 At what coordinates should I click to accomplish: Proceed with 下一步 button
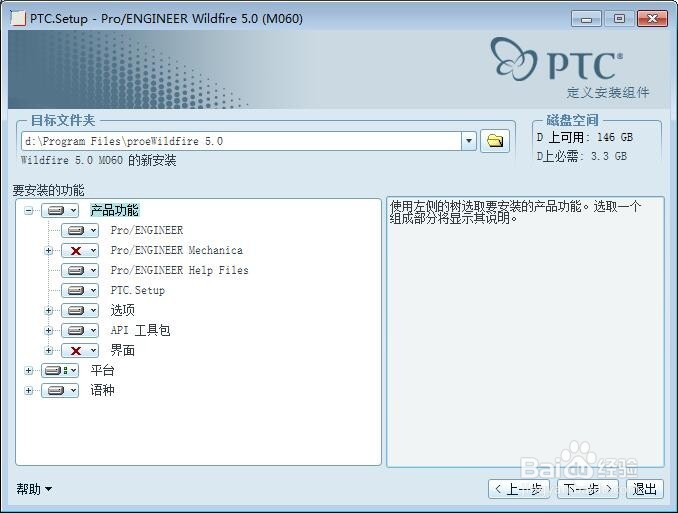(x=588, y=489)
